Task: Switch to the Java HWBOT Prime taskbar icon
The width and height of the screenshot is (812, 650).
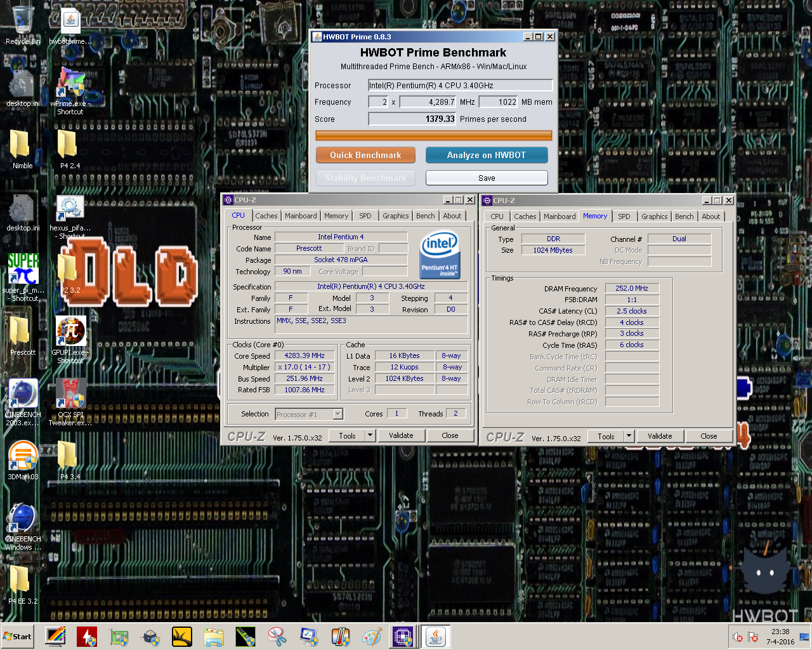Action: pyautogui.click(x=436, y=637)
